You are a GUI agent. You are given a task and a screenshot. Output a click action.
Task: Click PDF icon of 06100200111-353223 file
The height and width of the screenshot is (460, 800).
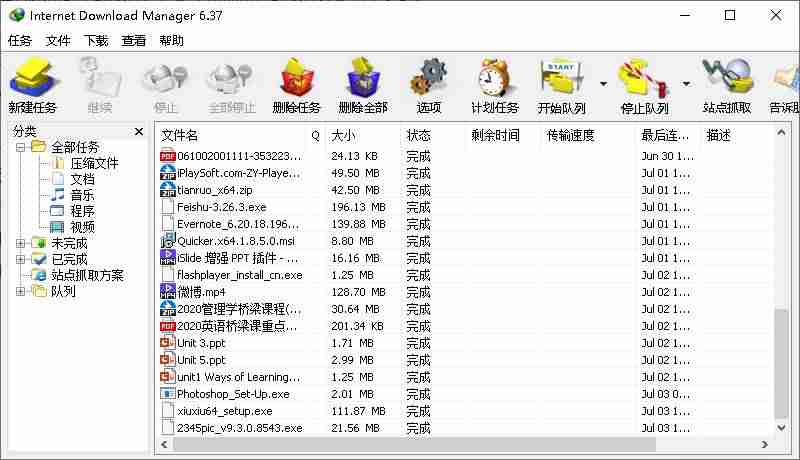click(x=168, y=156)
